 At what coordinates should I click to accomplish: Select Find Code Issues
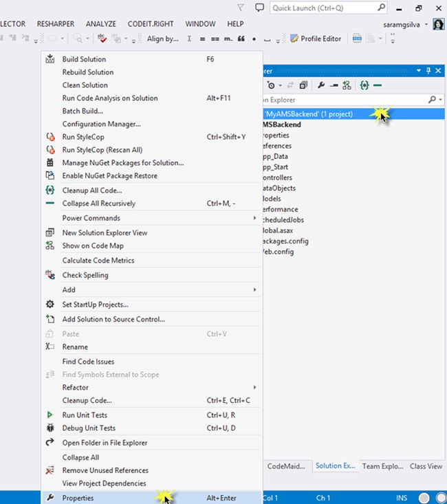pos(152,361)
